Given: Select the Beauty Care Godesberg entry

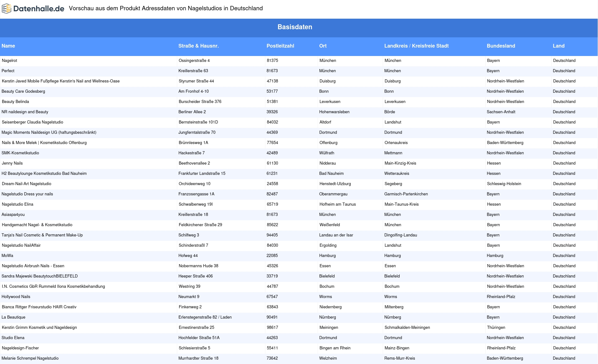Looking at the screenshot, I should (23, 91).
